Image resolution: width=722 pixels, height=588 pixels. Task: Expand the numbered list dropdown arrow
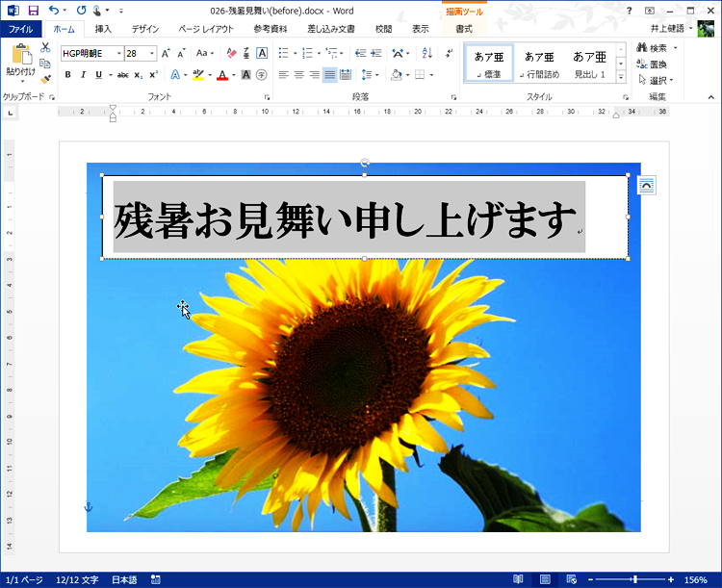319,54
